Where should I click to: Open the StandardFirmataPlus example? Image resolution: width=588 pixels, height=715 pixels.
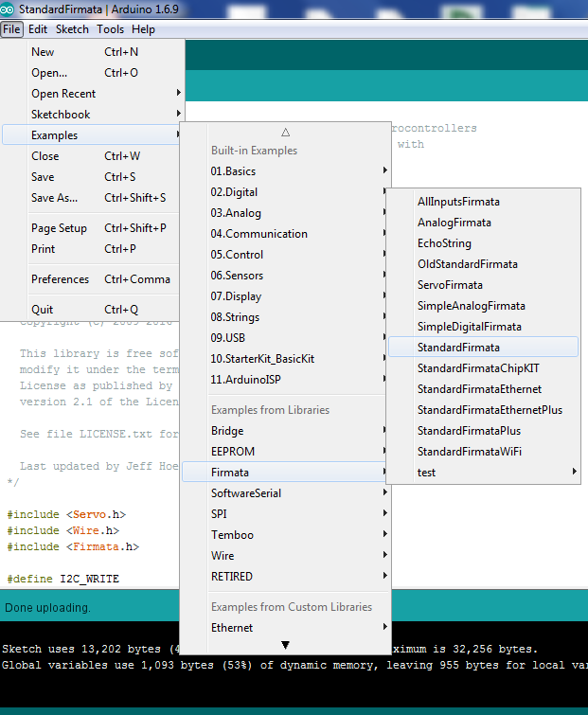coord(483,431)
